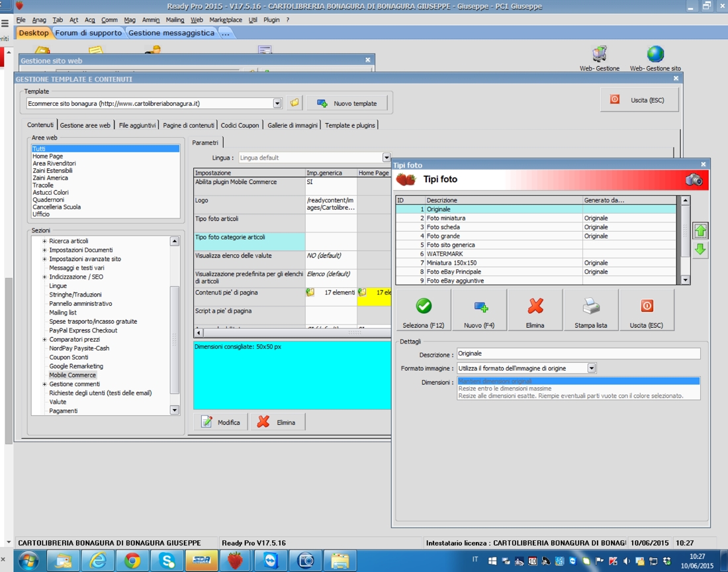Open the Template selection dropdown
The width and height of the screenshot is (728, 572).
pos(277,103)
